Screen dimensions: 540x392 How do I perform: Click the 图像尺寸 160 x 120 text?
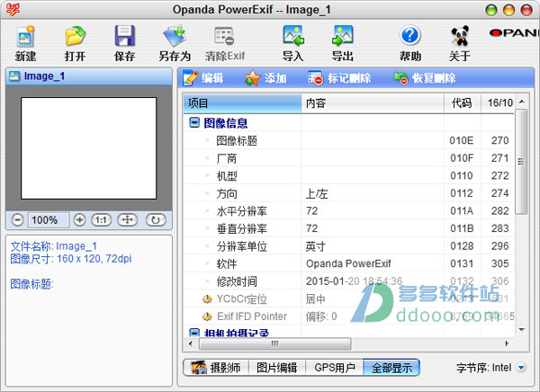[x=70, y=259]
